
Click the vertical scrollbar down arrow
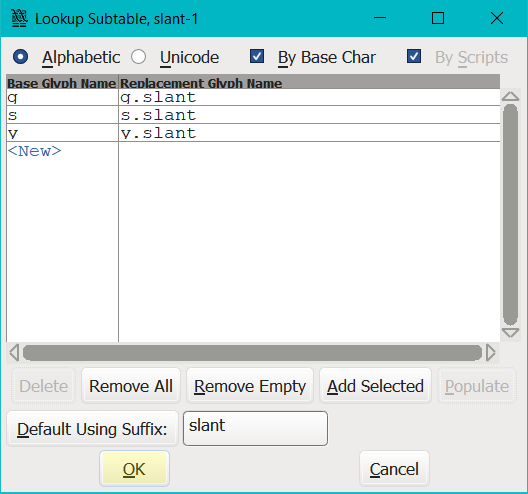pyautogui.click(x=510, y=332)
